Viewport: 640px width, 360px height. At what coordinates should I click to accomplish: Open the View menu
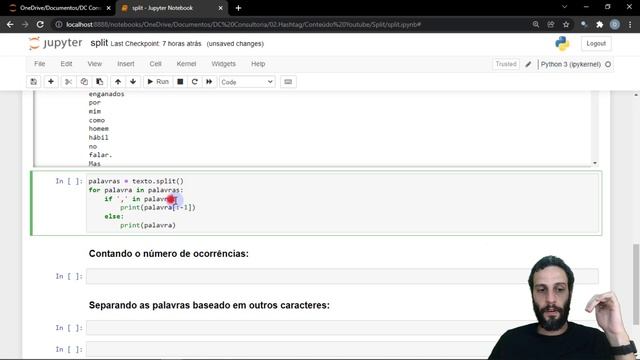[94, 64]
